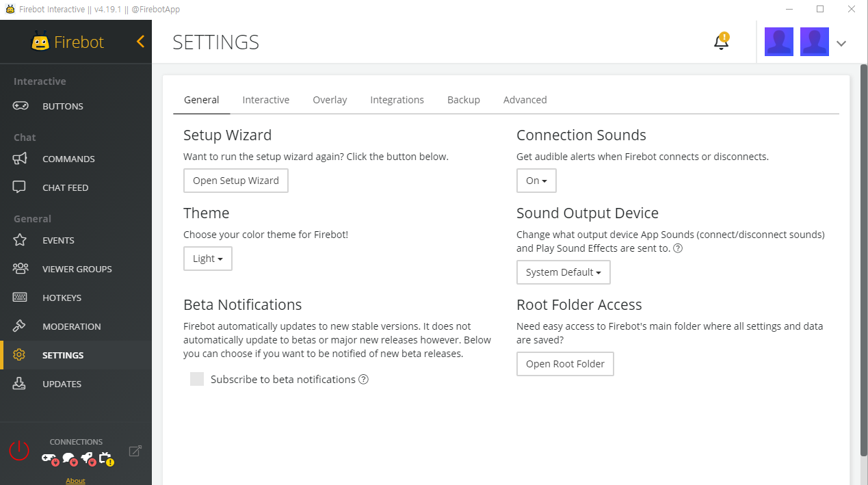
Task: Open the notifications bell
Action: tap(721, 42)
